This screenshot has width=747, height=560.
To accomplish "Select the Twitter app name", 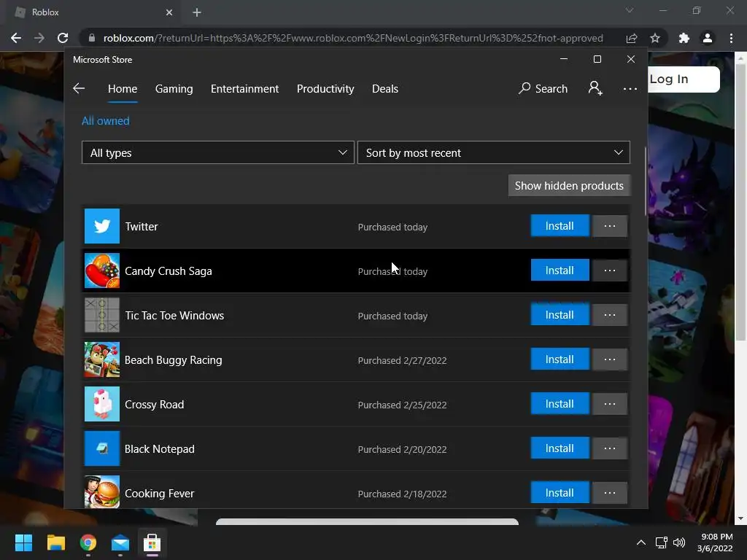I will coord(142,227).
